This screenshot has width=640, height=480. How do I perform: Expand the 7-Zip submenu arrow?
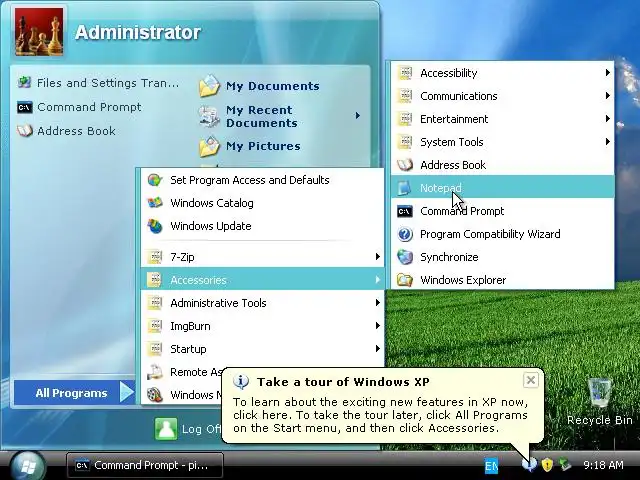tap(378, 257)
